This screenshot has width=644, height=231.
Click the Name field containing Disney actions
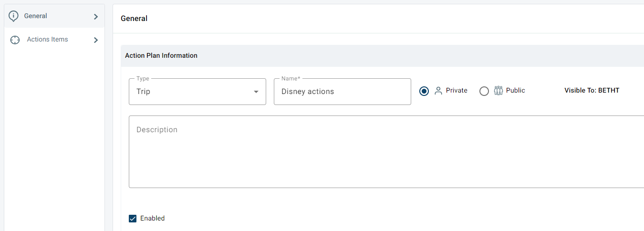click(343, 92)
